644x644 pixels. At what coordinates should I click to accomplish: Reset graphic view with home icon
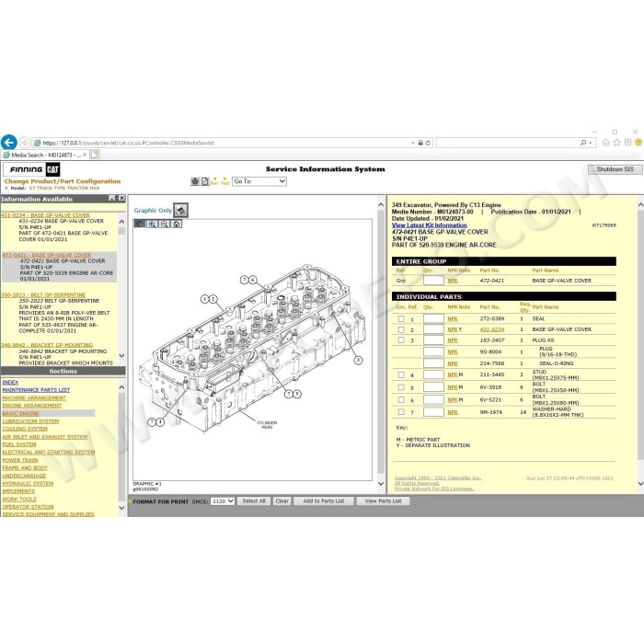(x=177, y=224)
